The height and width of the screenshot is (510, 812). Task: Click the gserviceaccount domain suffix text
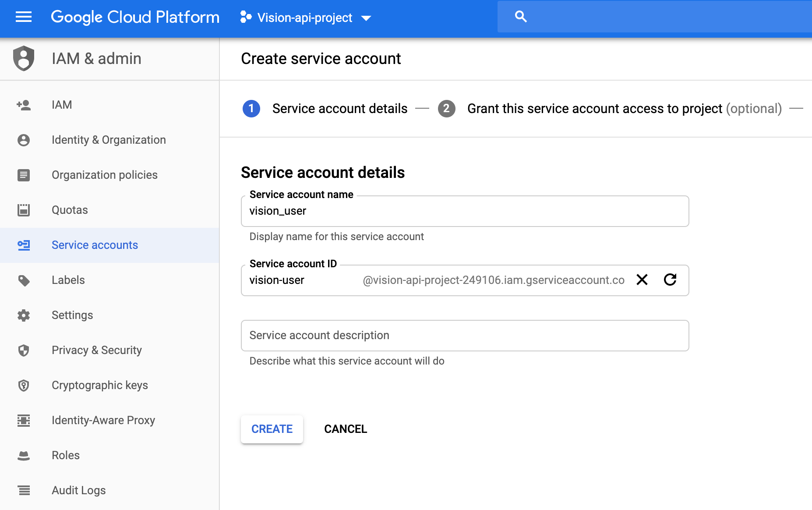click(494, 280)
